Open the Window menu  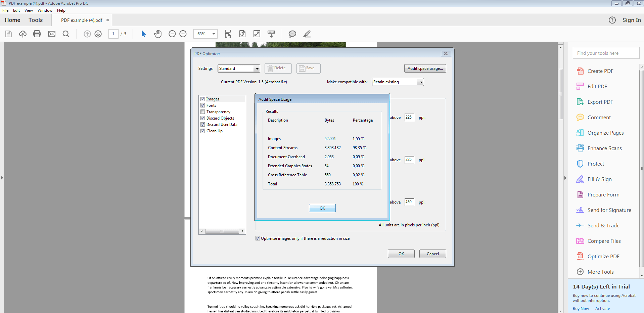(x=45, y=10)
